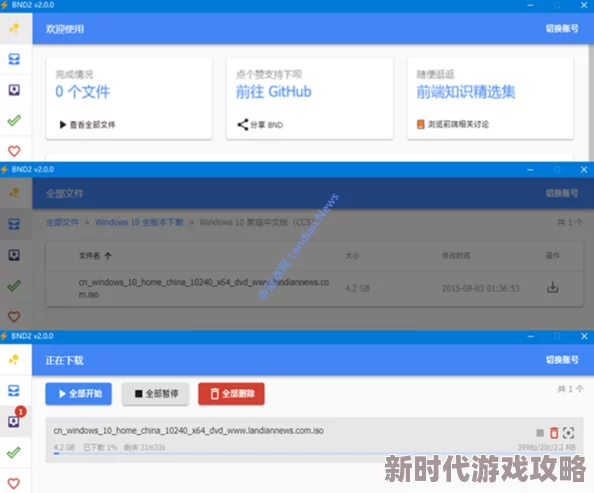
Task: Click the heart icon in the bottom window sidebar
Action: coord(14,483)
